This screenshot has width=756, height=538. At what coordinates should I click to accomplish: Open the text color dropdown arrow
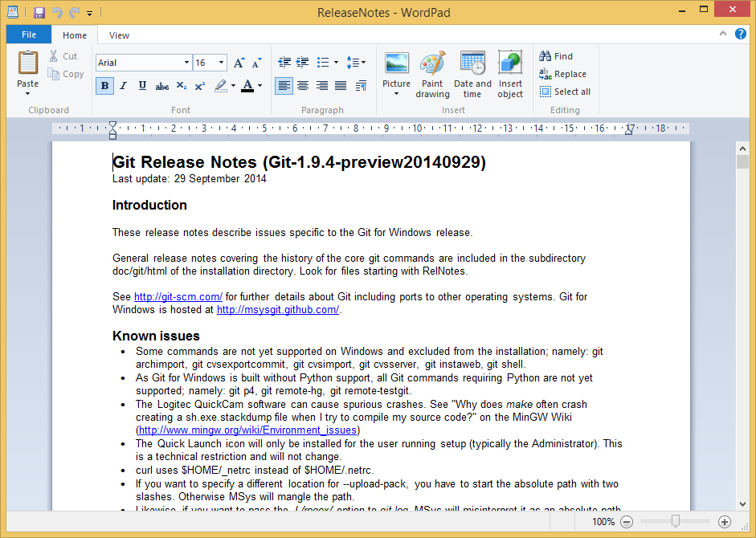click(259, 86)
